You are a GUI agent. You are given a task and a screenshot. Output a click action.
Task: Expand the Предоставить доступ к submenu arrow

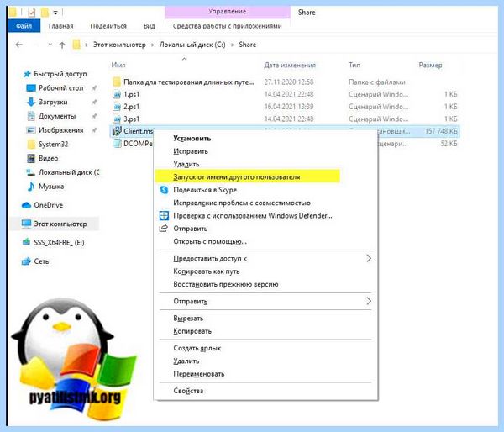(369, 258)
